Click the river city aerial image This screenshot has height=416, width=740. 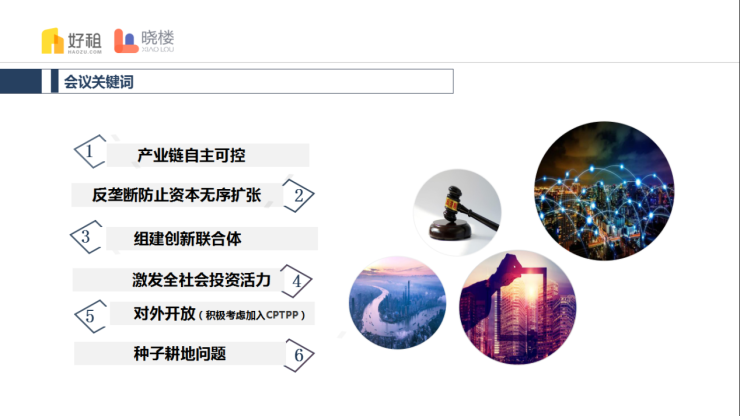coord(397,303)
